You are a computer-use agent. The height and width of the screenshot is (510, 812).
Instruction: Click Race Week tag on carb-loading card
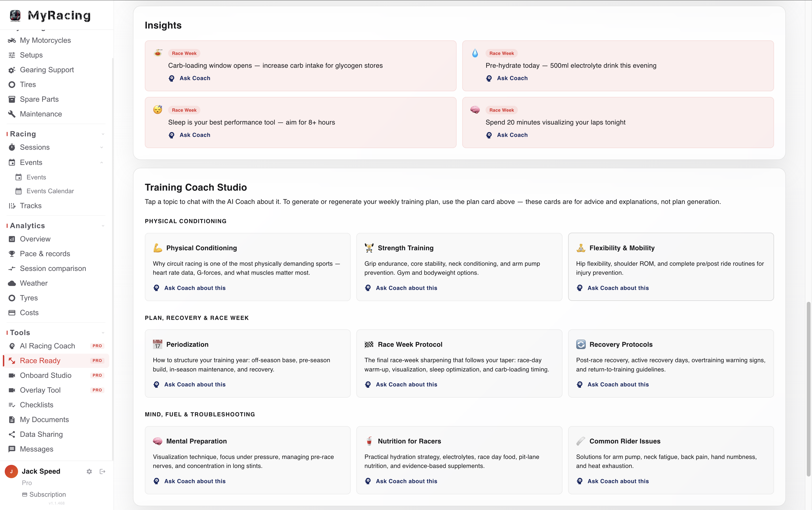coord(184,53)
